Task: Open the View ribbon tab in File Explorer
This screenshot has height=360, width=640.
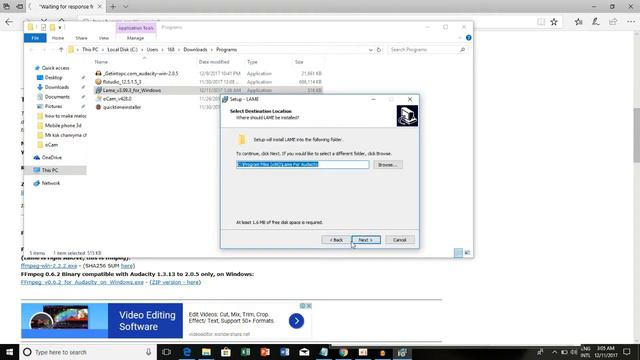Action: (x=104, y=38)
